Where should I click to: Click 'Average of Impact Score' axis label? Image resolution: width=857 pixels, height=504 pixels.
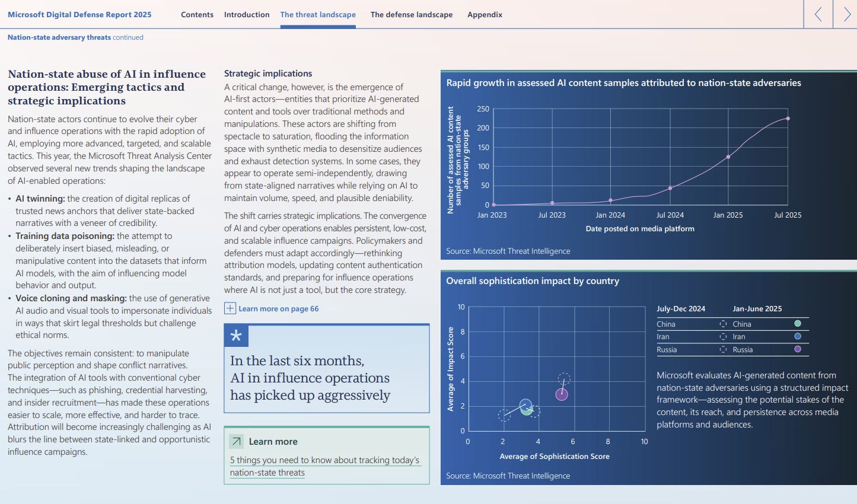tap(450, 369)
